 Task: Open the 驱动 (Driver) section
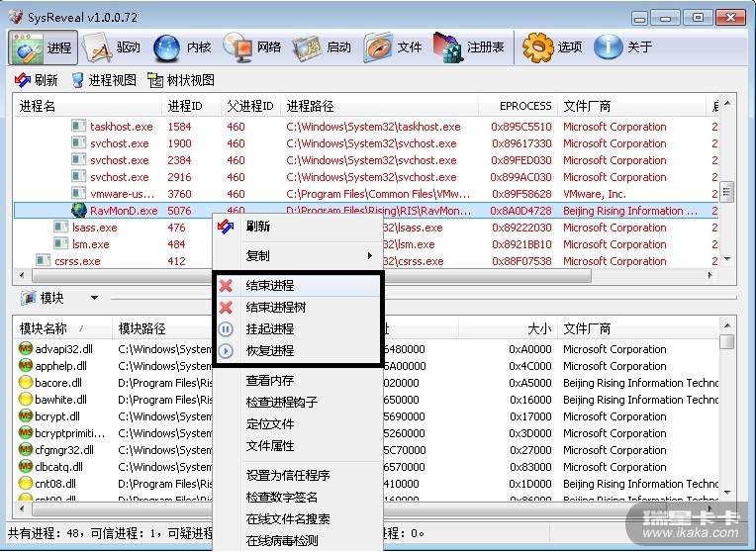[112, 47]
